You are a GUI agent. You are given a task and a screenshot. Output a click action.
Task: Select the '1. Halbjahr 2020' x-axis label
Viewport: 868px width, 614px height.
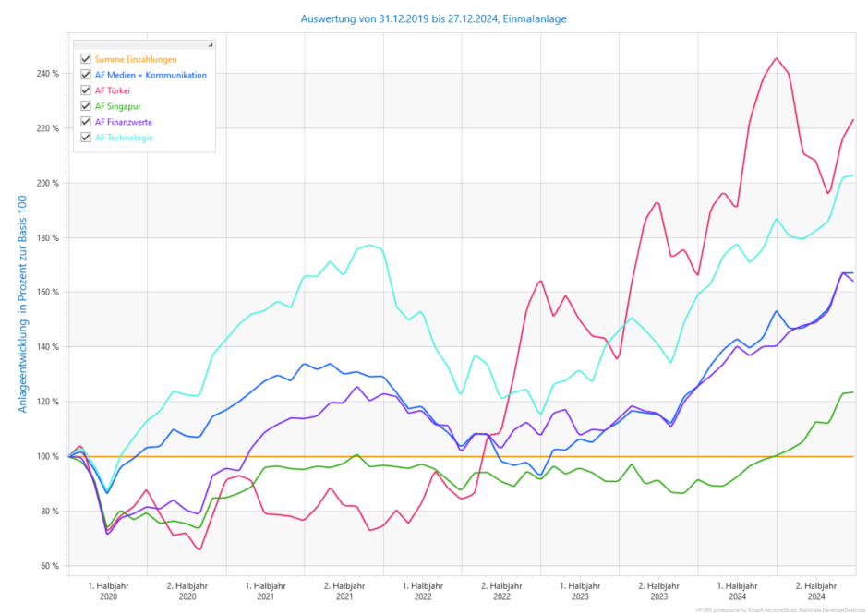click(108, 591)
